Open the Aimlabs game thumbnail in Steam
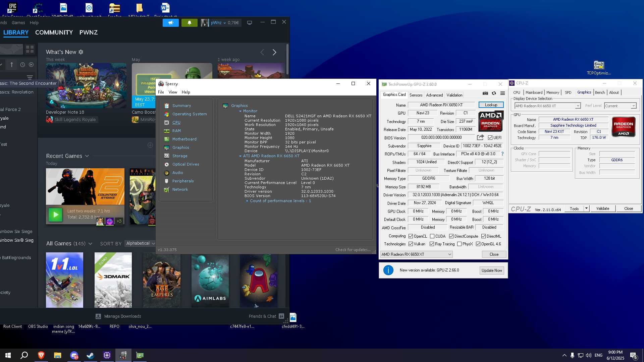Viewport: 644px width, 362px height. point(210,280)
